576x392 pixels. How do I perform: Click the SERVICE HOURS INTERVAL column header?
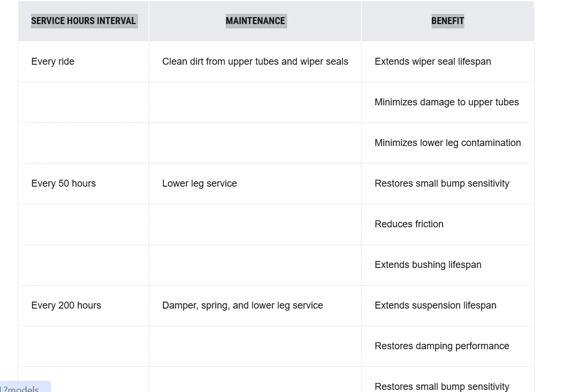(83, 21)
